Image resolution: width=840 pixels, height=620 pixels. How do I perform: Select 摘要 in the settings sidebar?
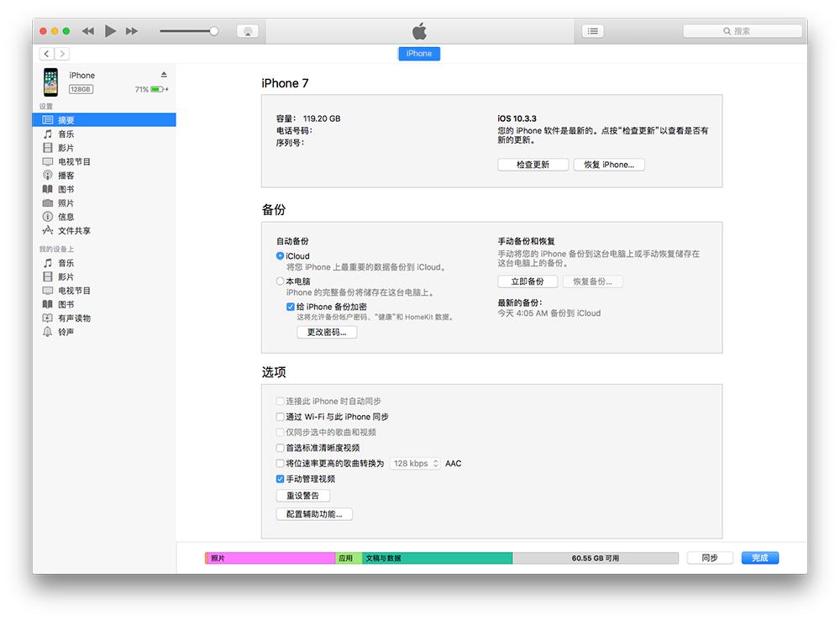click(104, 120)
